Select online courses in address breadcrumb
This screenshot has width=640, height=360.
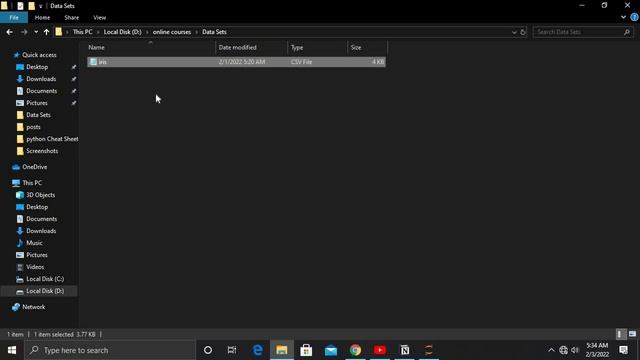click(x=172, y=32)
